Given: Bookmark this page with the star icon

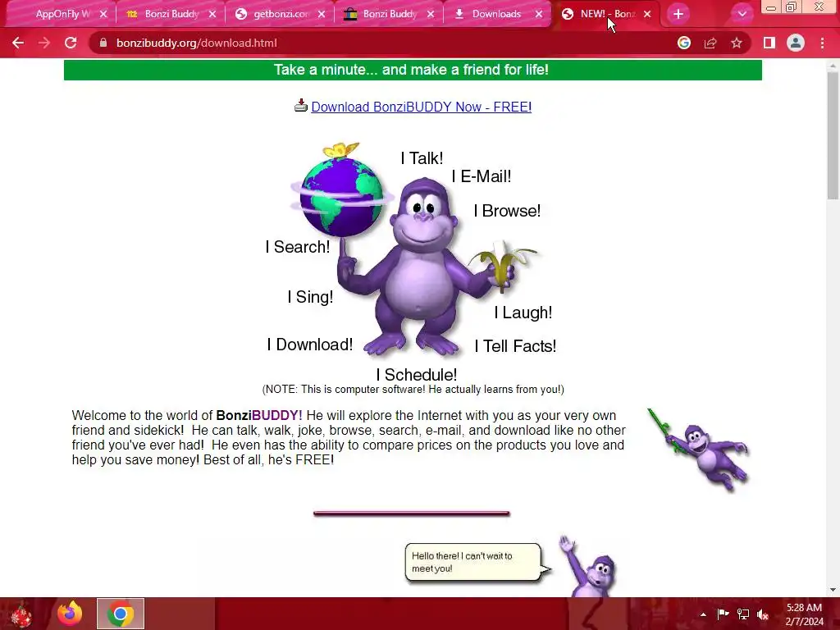Looking at the screenshot, I should click(x=737, y=43).
